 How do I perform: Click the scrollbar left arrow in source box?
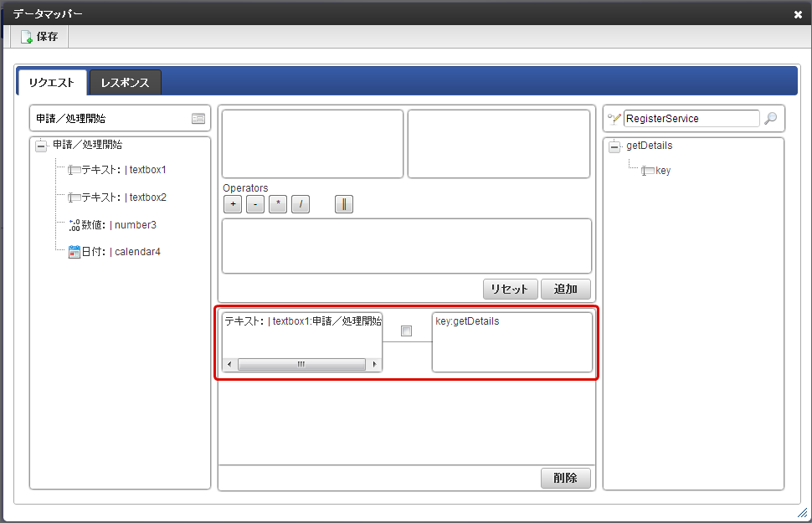[x=229, y=365]
